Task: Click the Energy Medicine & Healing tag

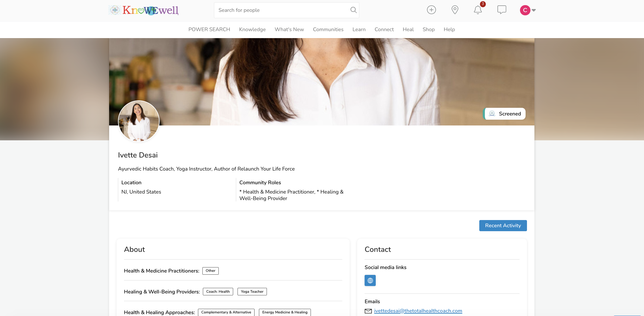Action: coord(285,312)
